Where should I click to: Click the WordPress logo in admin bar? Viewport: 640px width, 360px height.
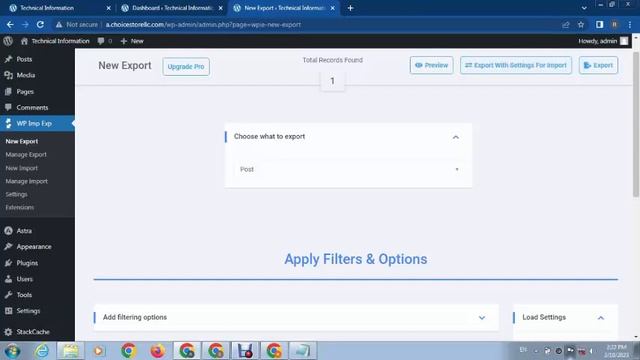[8, 41]
